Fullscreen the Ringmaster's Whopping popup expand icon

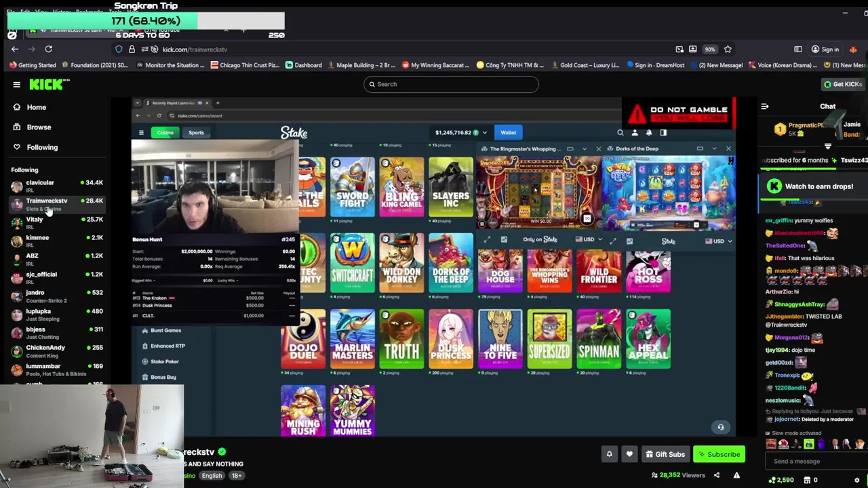(487, 240)
